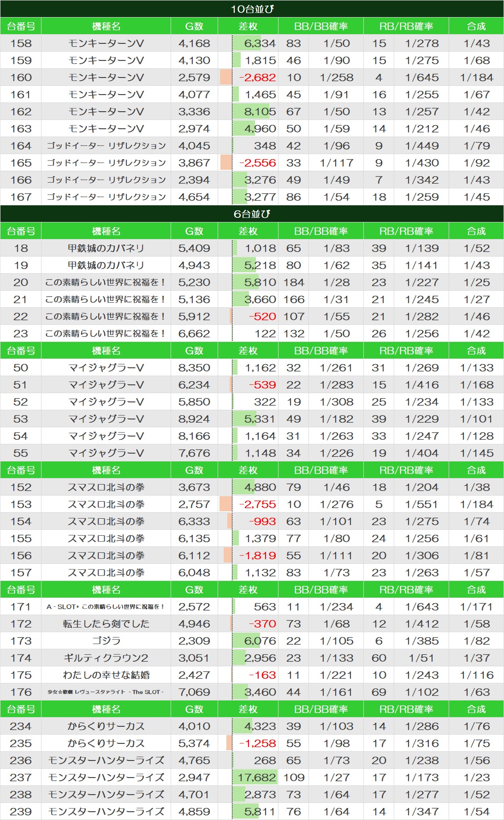The width and height of the screenshot is (504, 820).
Task: Select machine number 160 cell
Action: pyautogui.click(x=21, y=78)
